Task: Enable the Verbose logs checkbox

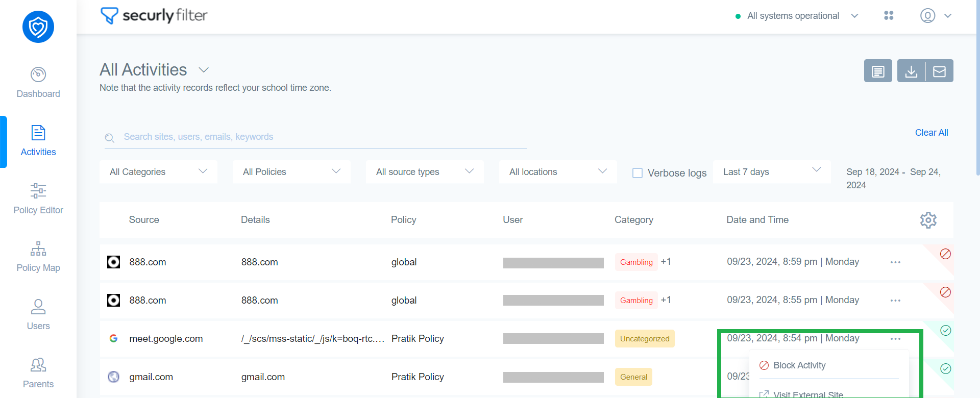Action: click(x=638, y=173)
